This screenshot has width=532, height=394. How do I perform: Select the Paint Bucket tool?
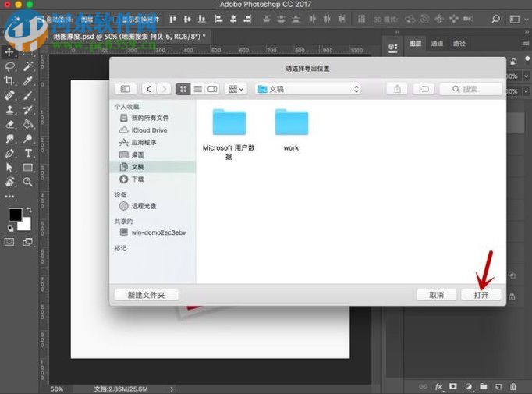[28, 124]
